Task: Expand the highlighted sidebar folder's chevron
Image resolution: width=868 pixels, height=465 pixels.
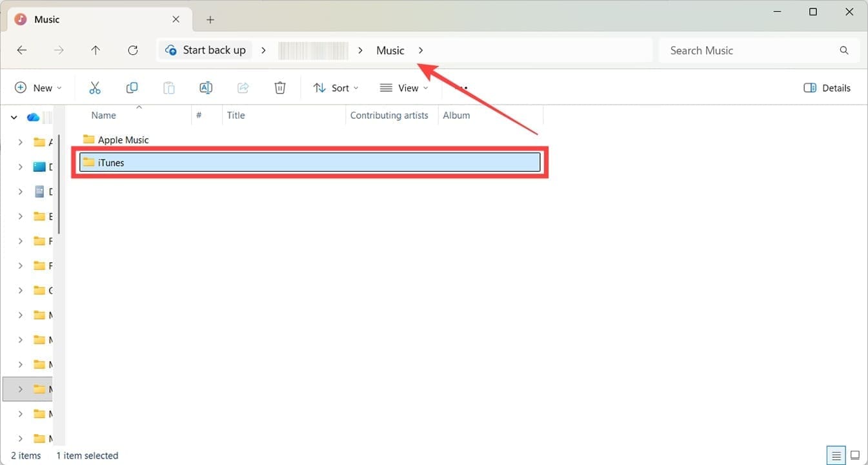Action: point(20,389)
